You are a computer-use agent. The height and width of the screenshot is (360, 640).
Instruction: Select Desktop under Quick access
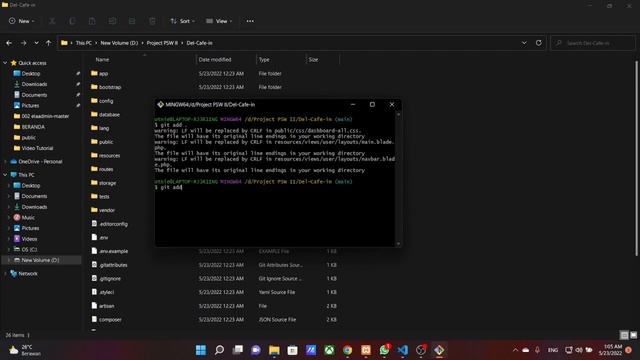coord(31,73)
